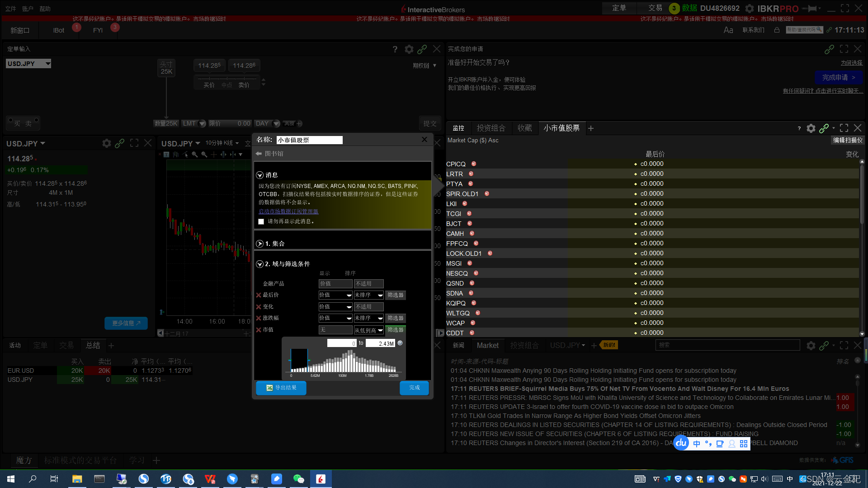
Task: Click the scanner name field 小市值股票
Action: point(309,140)
